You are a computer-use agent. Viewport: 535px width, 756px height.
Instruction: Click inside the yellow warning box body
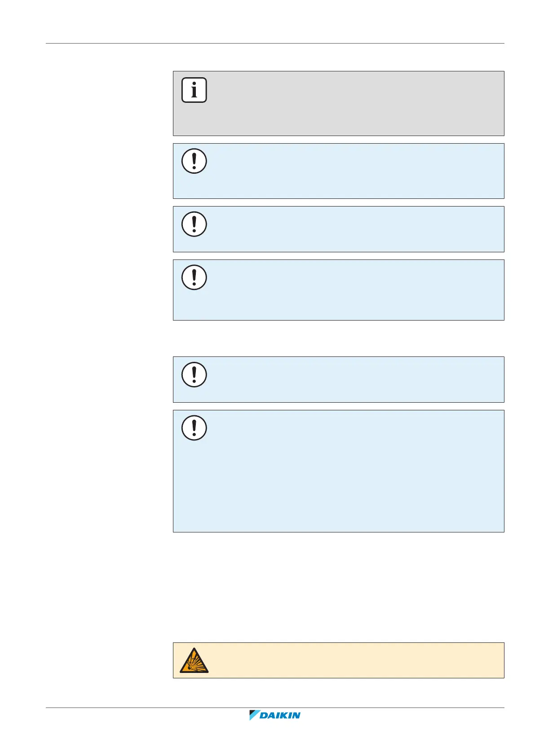point(350,660)
